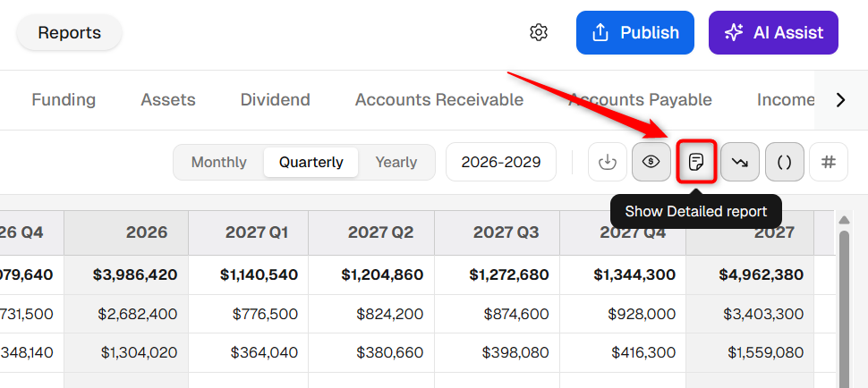Viewport: 868px width, 388px height.
Task: Click the vertical scrollbar thumb
Action: click(x=844, y=309)
